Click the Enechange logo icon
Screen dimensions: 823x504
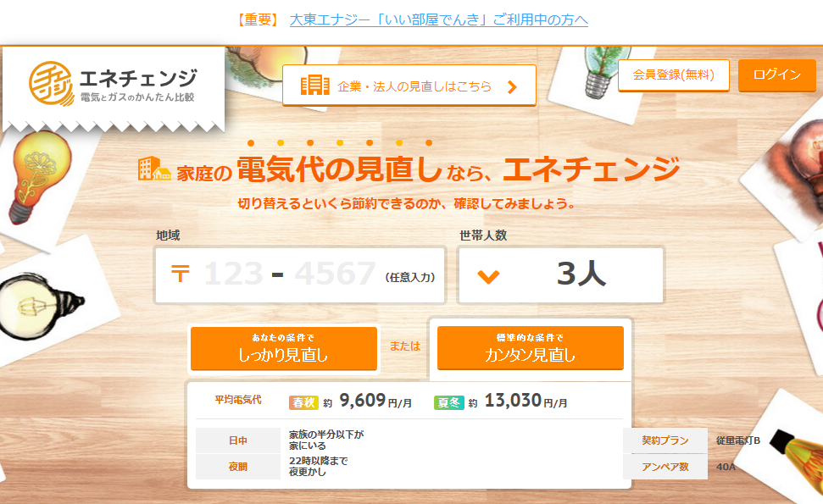52,83
